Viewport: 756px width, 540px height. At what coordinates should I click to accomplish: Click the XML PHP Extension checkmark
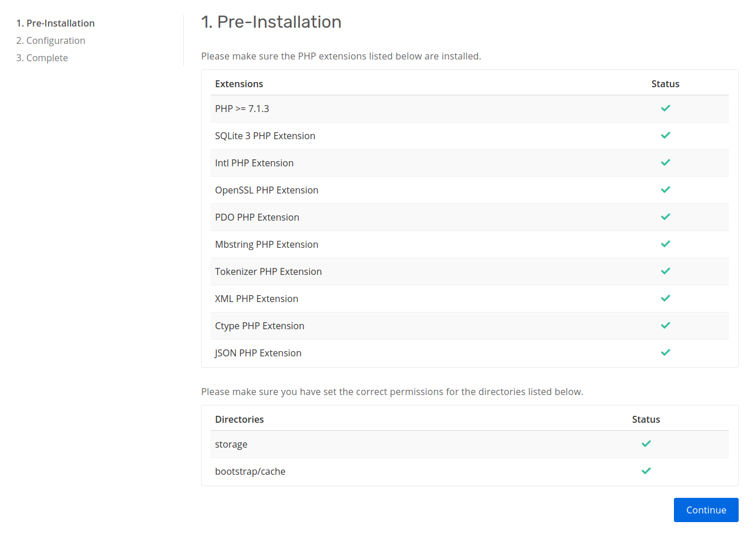pyautogui.click(x=665, y=298)
